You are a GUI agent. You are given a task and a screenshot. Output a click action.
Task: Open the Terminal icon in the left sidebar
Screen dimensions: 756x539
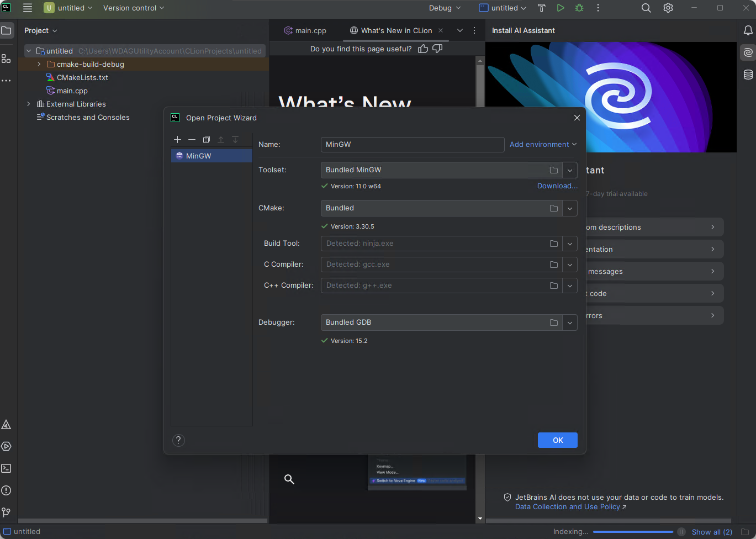7,468
